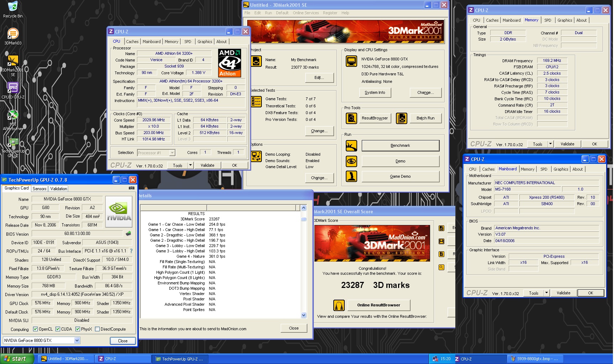
Task: Click the System Info button
Action: pos(375,92)
